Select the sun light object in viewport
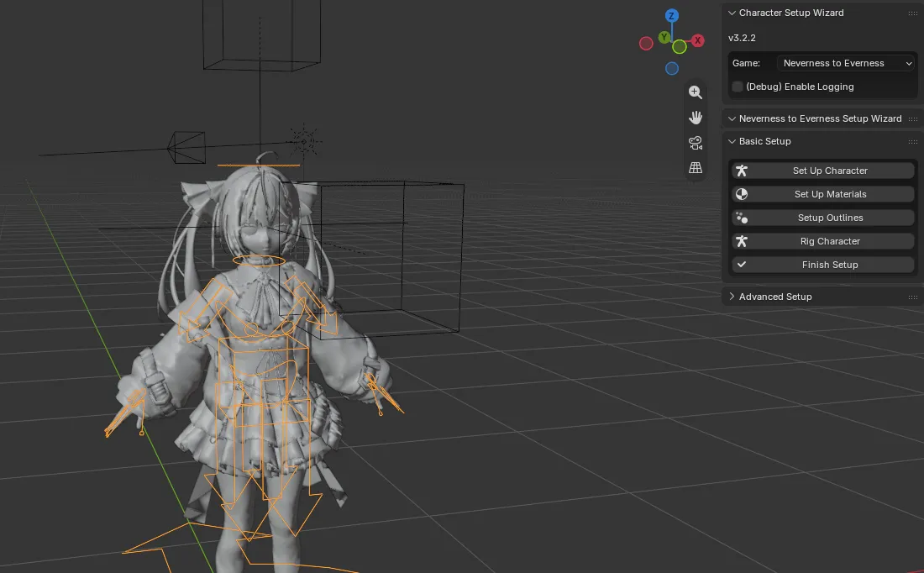Image resolution: width=924 pixels, height=573 pixels. [304, 141]
